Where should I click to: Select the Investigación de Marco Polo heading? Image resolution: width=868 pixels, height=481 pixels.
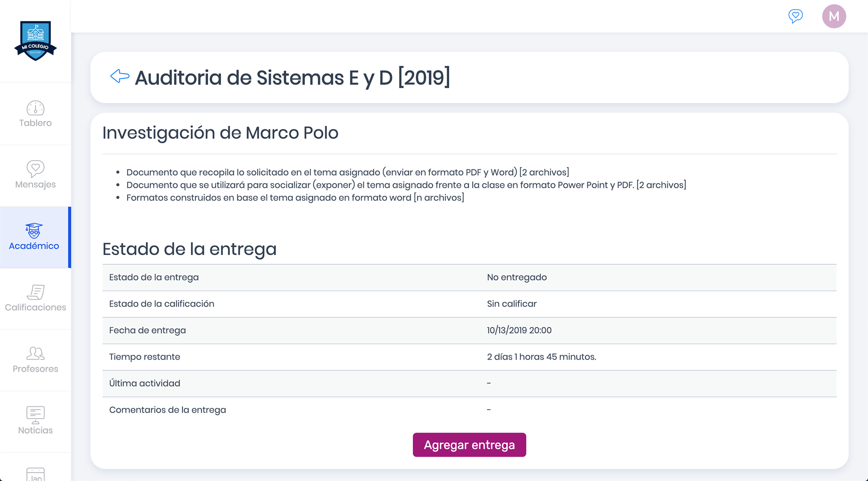point(220,132)
